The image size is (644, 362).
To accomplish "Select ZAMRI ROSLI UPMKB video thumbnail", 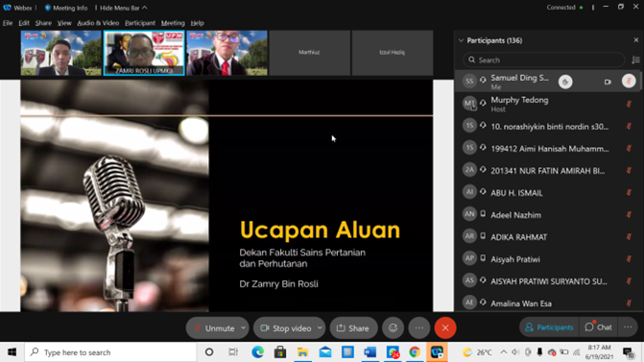I will click(x=144, y=53).
